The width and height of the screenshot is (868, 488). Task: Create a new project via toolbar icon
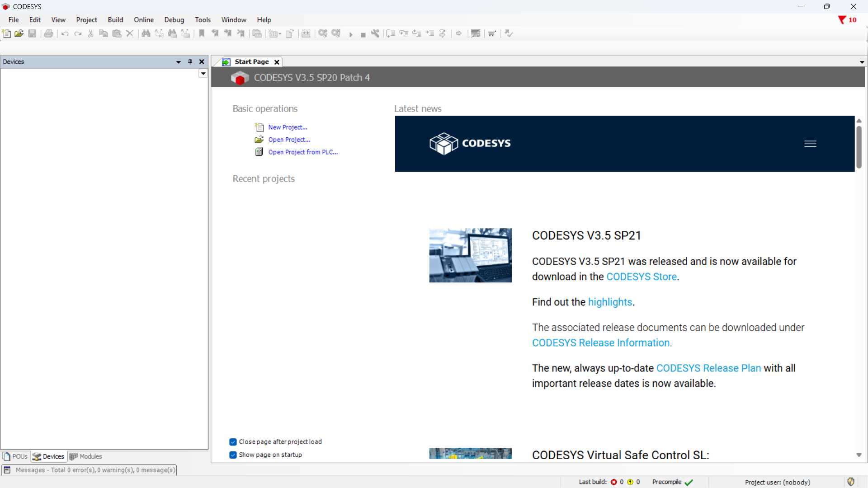6,33
